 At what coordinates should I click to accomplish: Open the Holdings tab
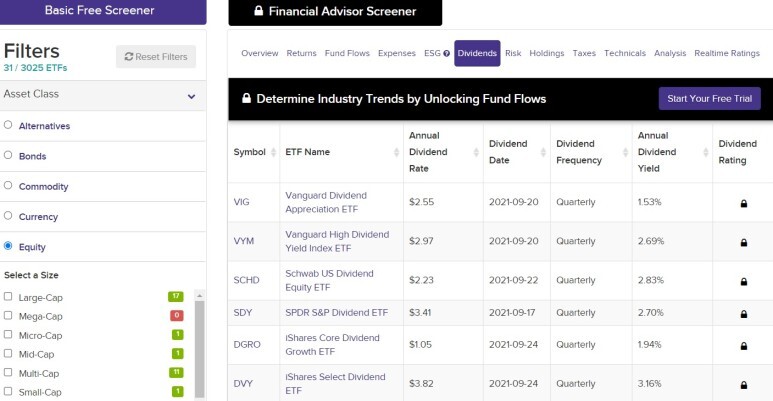tap(547, 53)
